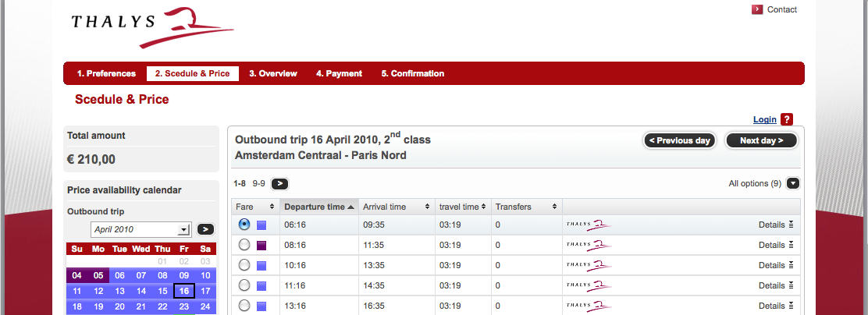Image resolution: width=868 pixels, height=315 pixels.
Task: Open help via the red question mark icon
Action: [x=787, y=119]
